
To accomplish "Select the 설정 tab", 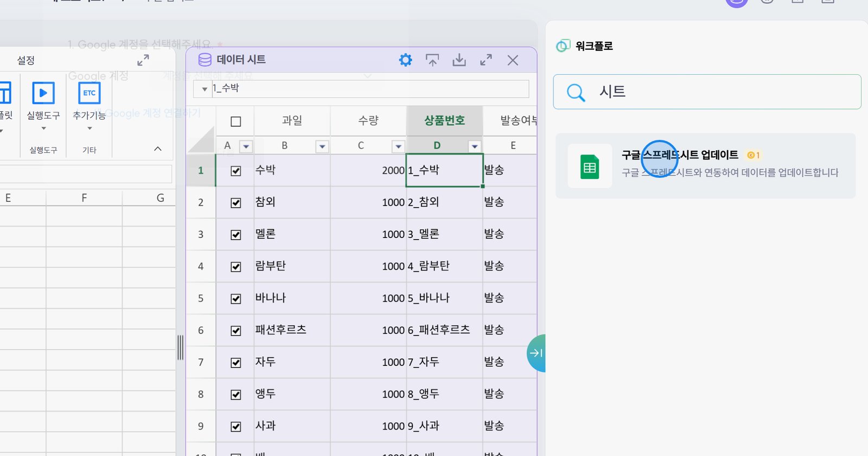I will 25,60.
